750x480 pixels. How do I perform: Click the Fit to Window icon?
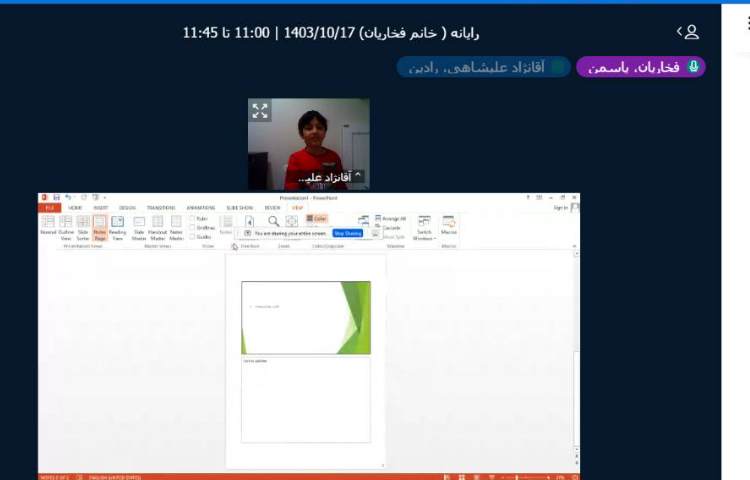point(291,221)
